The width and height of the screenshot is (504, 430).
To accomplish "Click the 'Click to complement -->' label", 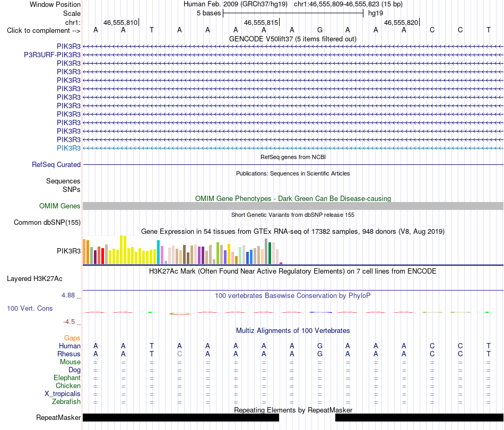I will [44, 31].
